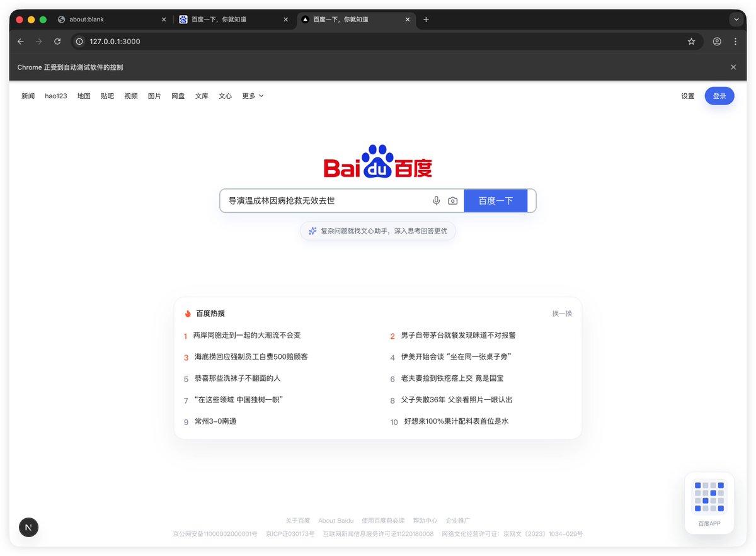Open 地图 in the top navigation
This screenshot has height=556, width=756.
84,96
